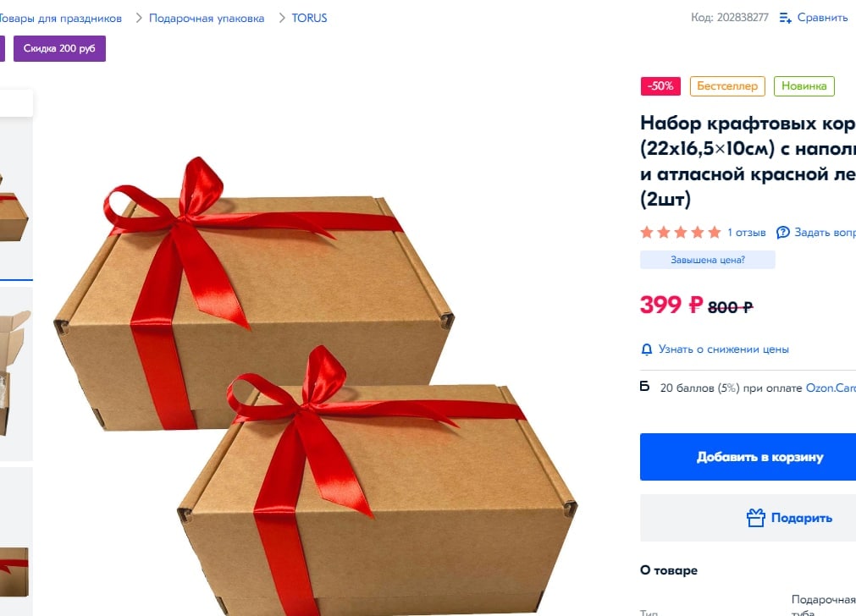Open the Ozon.Card payment link
This screenshot has height=616, width=856.
(x=831, y=388)
